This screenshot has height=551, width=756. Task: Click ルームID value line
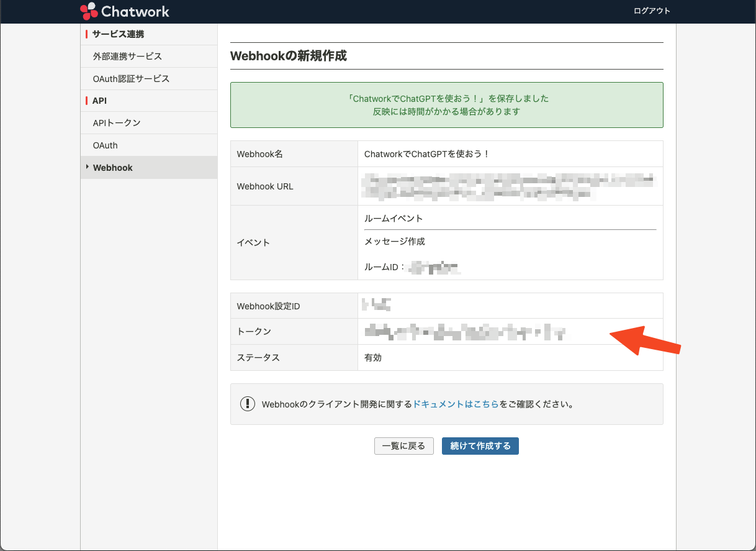tap(412, 268)
